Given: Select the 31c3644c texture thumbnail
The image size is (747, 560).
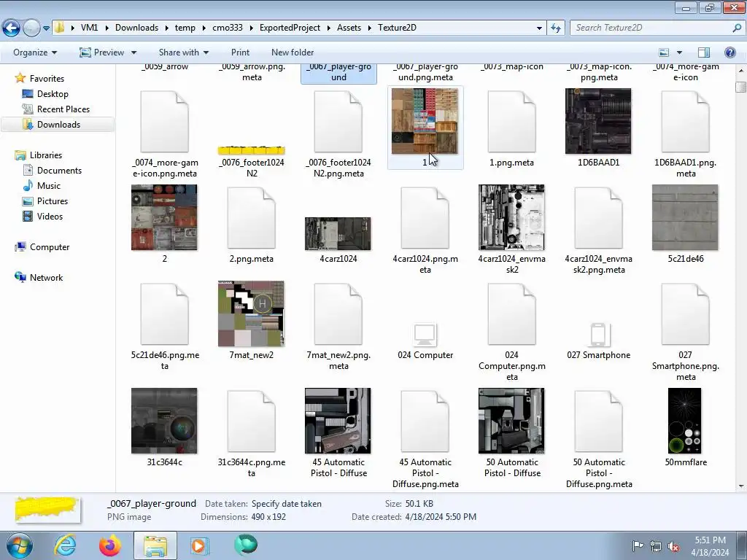Looking at the screenshot, I should (164, 421).
